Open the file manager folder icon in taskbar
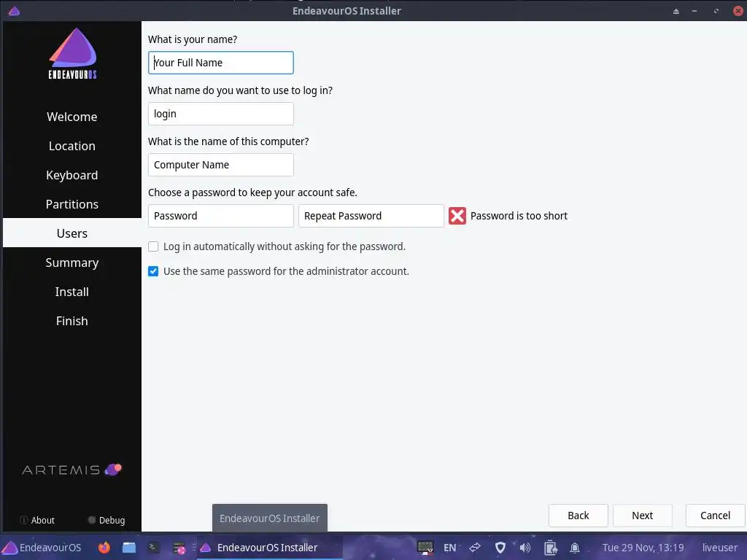Image resolution: width=747 pixels, height=560 pixels. pos(128,548)
